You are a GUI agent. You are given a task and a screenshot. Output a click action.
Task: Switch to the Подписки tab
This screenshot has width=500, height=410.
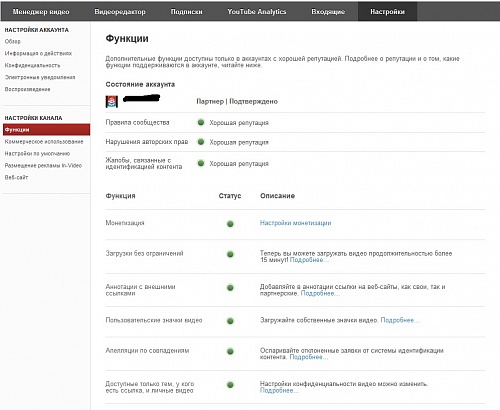187,12
